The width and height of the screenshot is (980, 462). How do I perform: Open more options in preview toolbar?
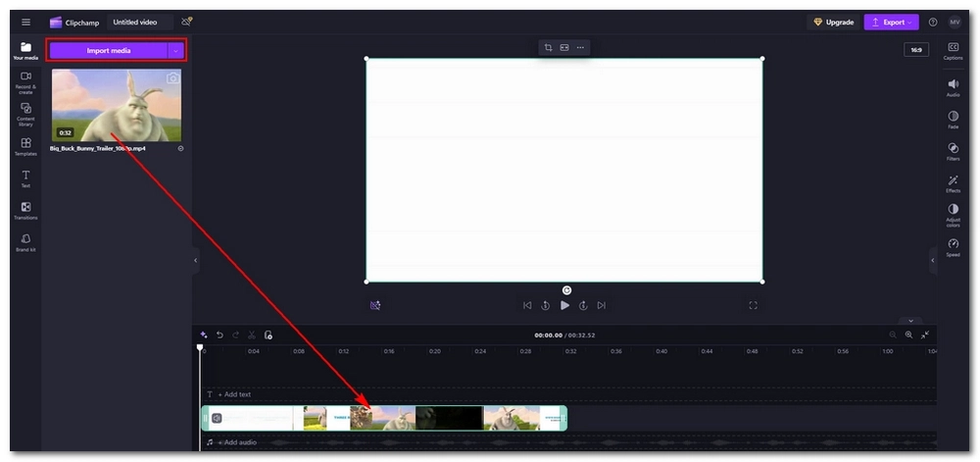[580, 47]
